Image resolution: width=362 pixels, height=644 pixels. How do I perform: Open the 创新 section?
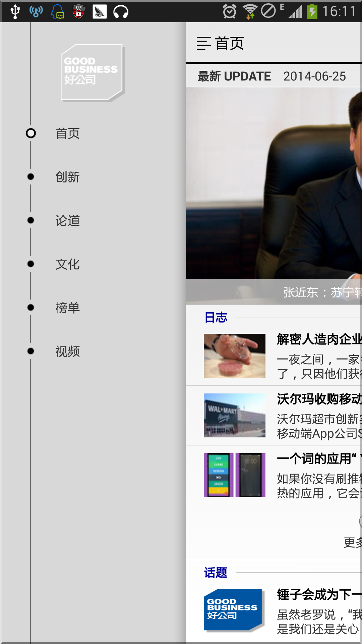pyautogui.click(x=67, y=177)
